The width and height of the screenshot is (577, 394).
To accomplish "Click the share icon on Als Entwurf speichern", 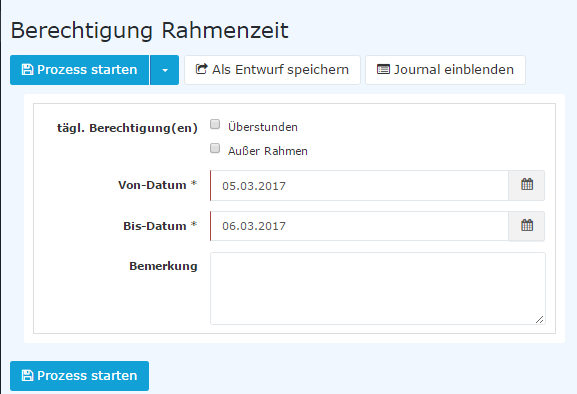I will tap(201, 69).
